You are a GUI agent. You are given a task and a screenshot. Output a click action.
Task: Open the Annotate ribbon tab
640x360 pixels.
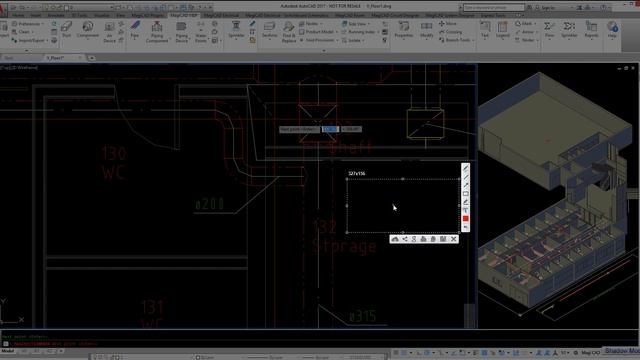pyautogui.click(x=56, y=15)
